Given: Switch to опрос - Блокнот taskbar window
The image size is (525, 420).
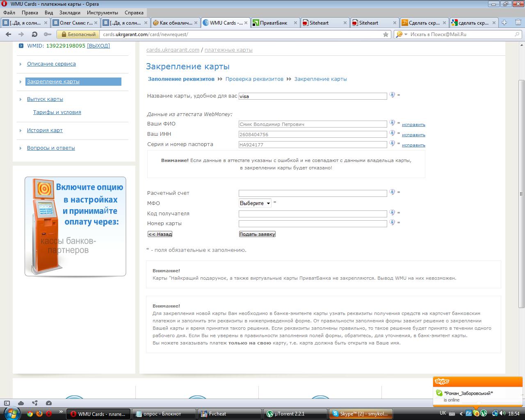Looking at the screenshot, I should (164, 413).
